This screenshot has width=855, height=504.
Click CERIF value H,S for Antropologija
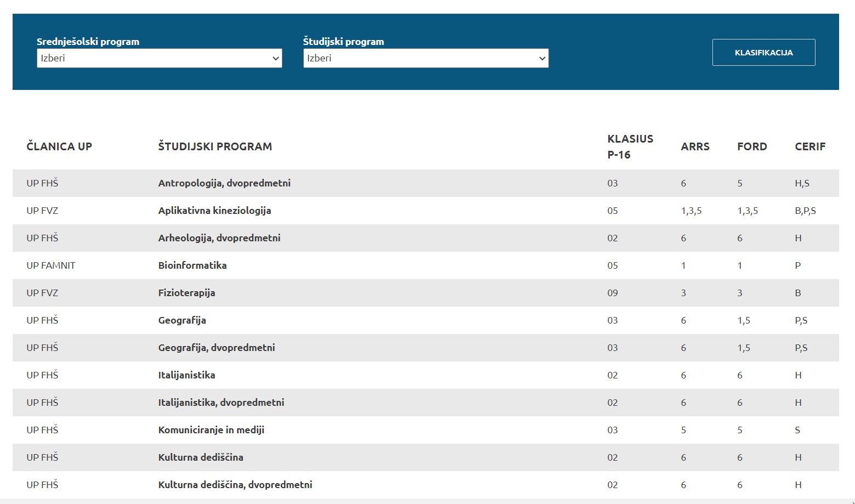802,183
